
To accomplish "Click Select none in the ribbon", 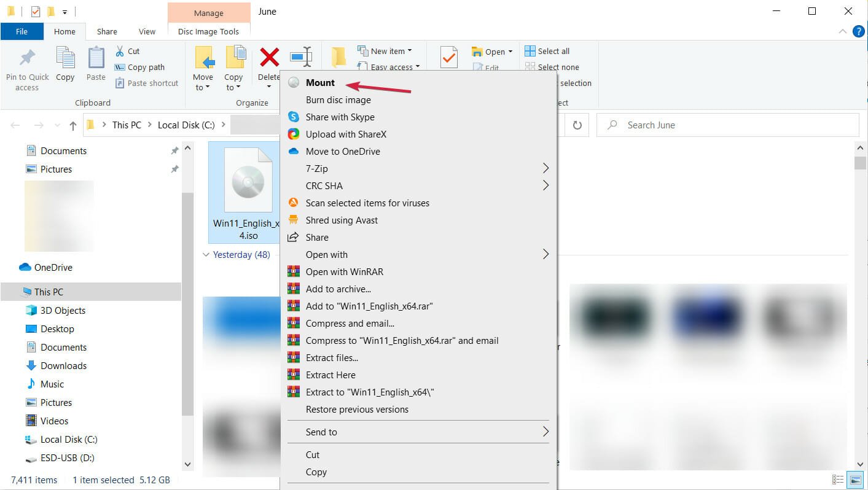I will pyautogui.click(x=552, y=67).
